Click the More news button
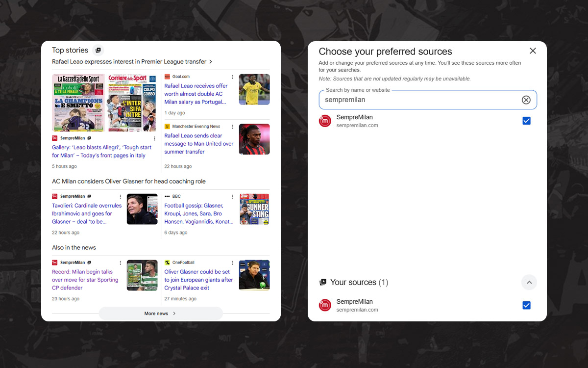 161,313
